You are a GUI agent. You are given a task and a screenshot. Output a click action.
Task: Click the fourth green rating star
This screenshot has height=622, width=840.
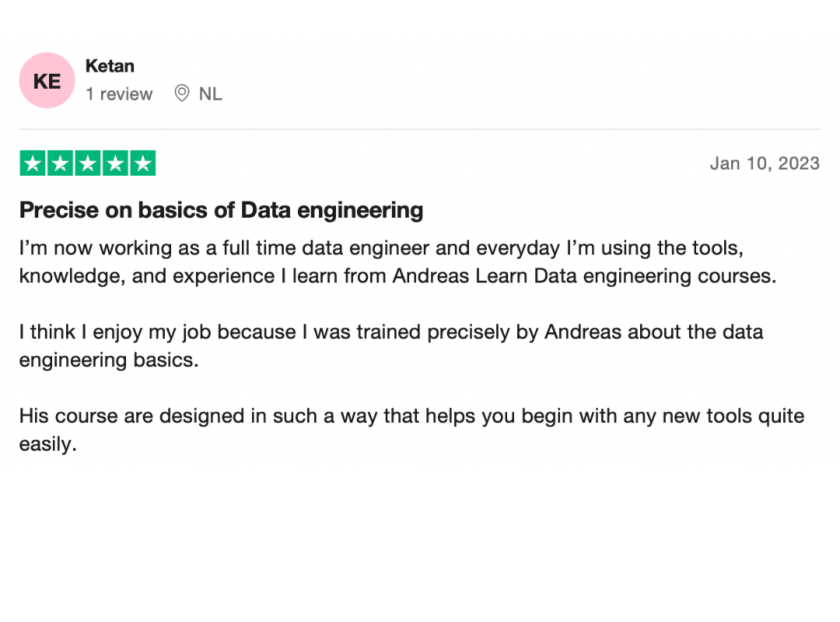(115, 163)
